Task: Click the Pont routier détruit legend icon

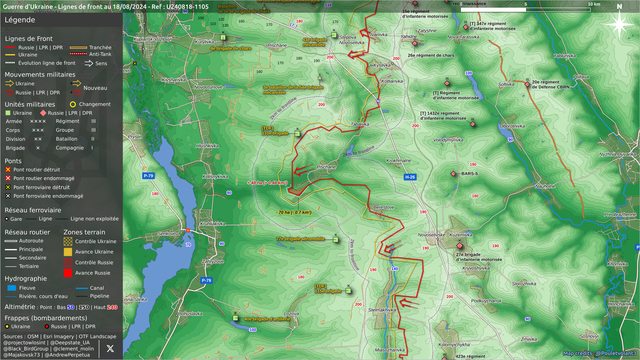Action: click(8, 169)
